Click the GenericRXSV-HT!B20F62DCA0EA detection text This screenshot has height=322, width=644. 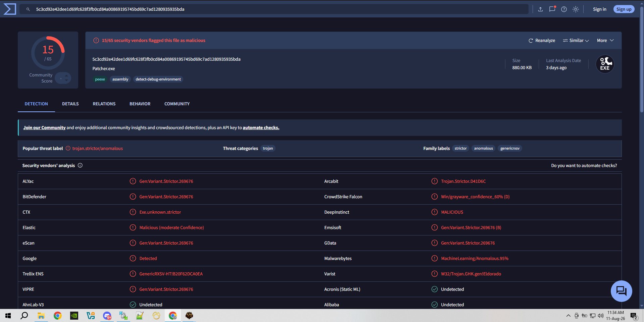point(171,274)
